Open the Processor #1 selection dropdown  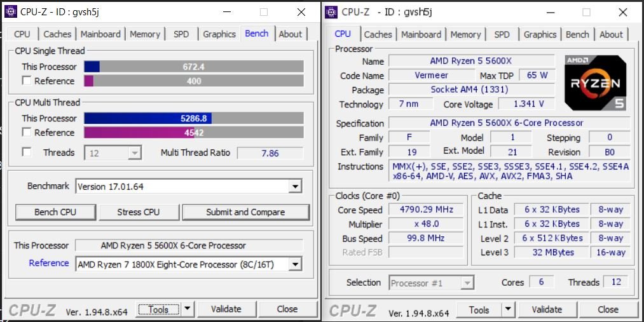[x=431, y=283]
